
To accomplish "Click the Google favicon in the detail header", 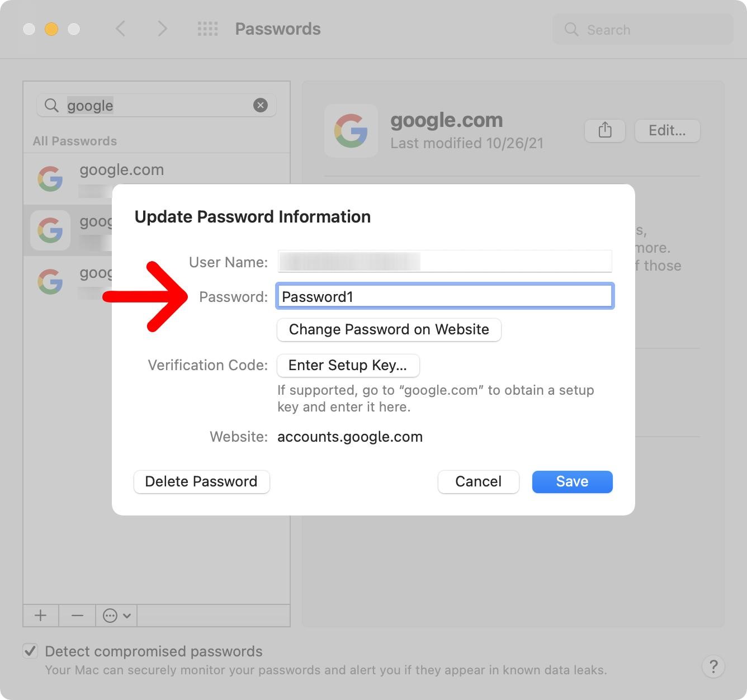I will point(351,131).
